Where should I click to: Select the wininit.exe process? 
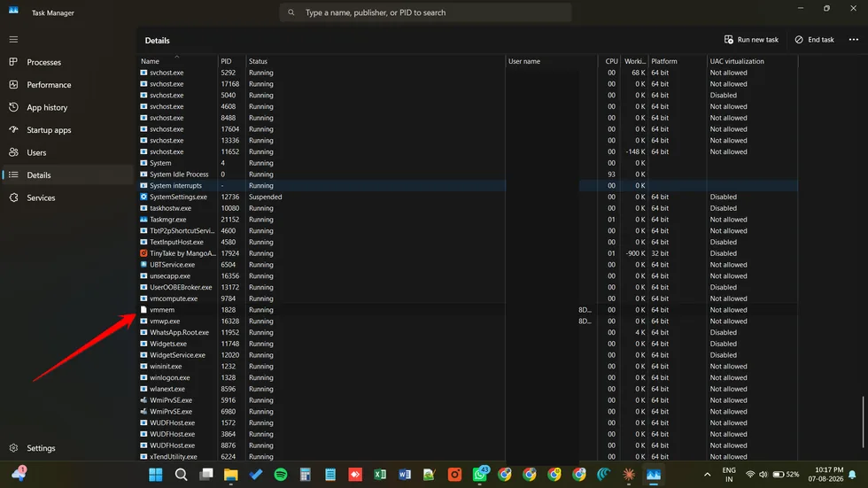click(468, 367)
